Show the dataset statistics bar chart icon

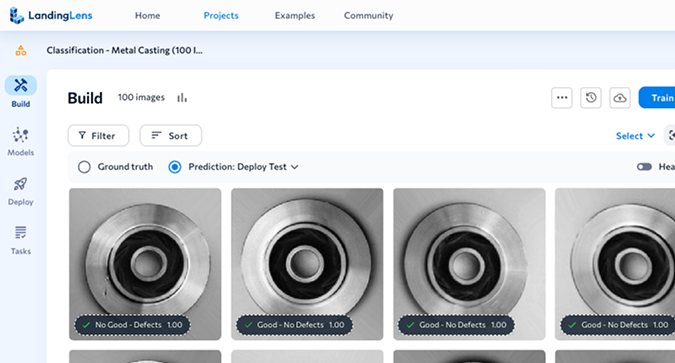[182, 98]
